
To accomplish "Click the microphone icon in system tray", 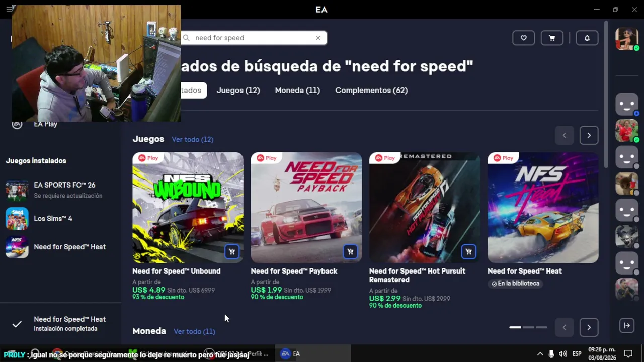I will 551,354.
